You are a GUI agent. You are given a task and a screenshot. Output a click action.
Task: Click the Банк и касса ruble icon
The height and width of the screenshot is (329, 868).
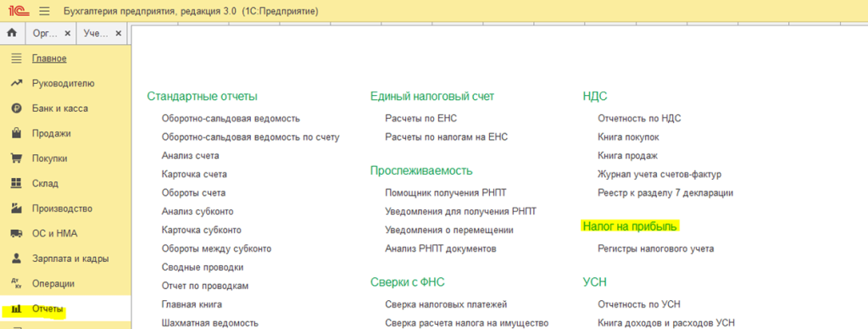click(x=16, y=109)
